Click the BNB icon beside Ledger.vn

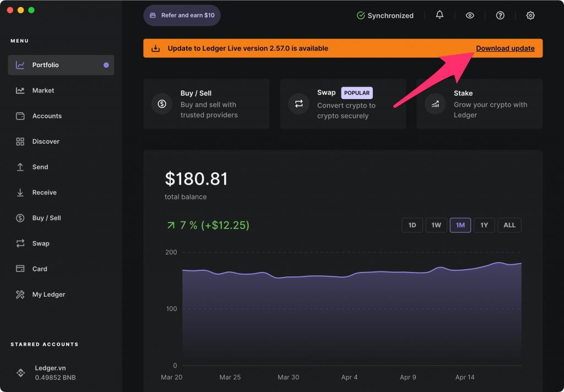tap(21, 373)
